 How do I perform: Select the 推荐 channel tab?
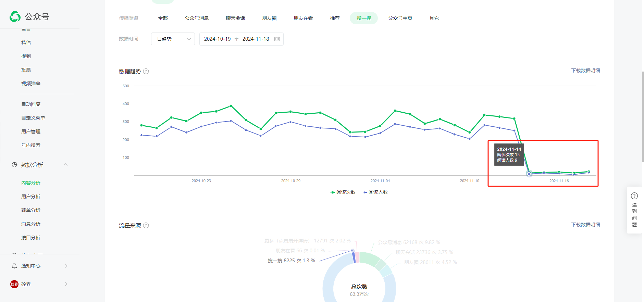point(335,18)
